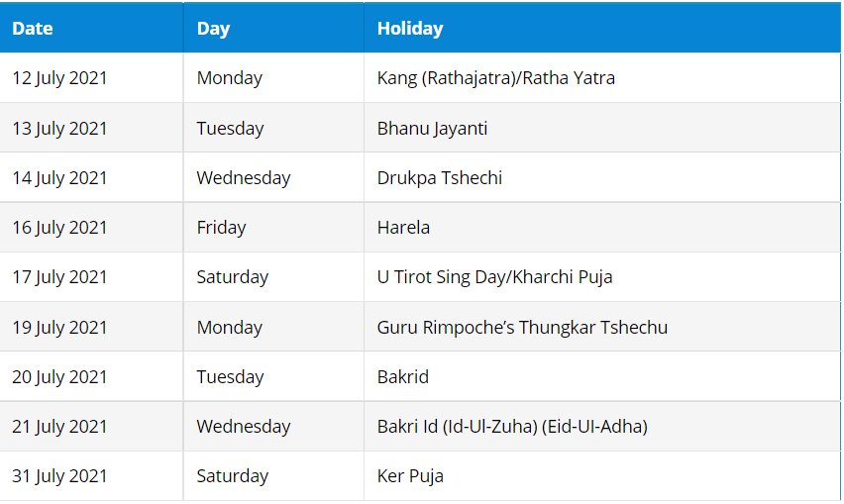Select the 12 July 2021 date cell

click(x=59, y=78)
